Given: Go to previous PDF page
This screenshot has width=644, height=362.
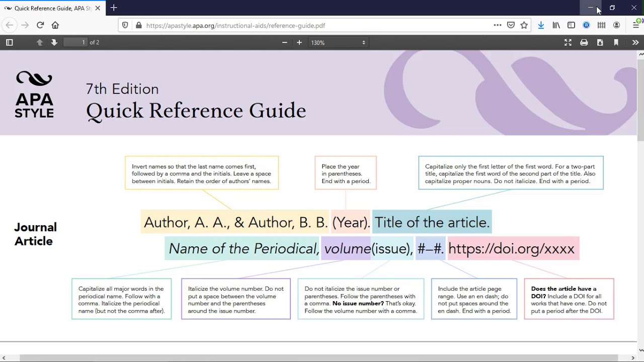Looking at the screenshot, I should pyautogui.click(x=40, y=43).
